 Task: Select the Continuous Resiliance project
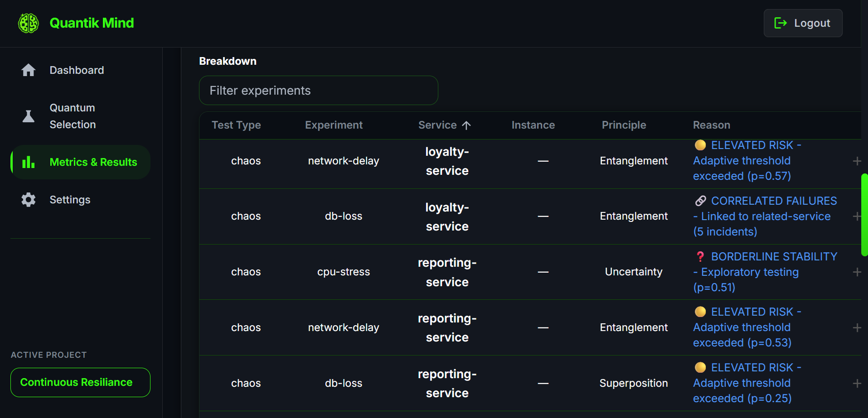80,382
